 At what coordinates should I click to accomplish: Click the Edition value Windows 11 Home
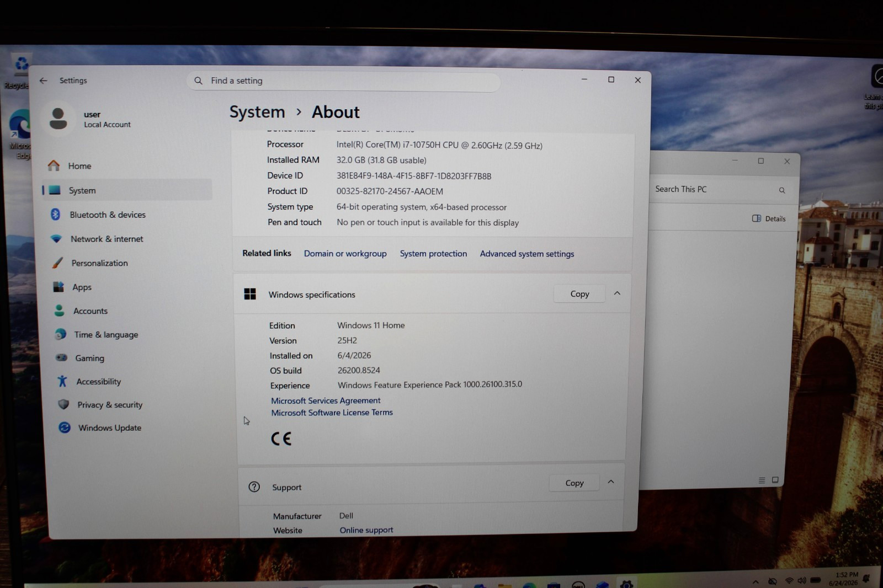point(371,325)
